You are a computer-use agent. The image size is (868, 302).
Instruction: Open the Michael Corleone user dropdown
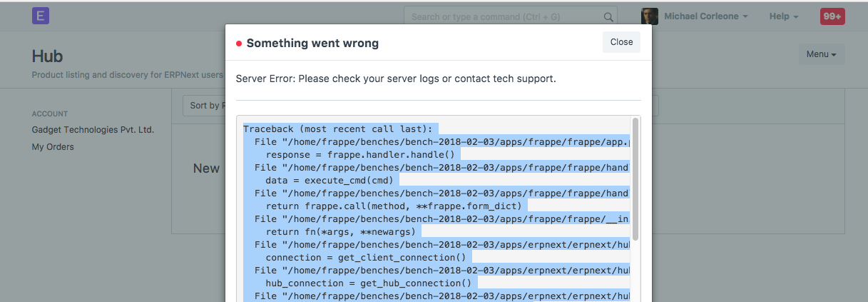[x=706, y=16]
